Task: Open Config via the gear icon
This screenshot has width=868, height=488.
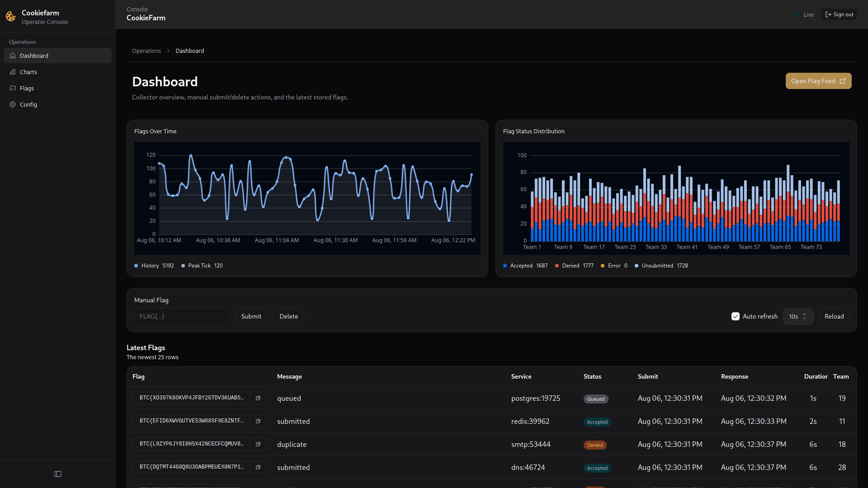Action: tap(13, 104)
